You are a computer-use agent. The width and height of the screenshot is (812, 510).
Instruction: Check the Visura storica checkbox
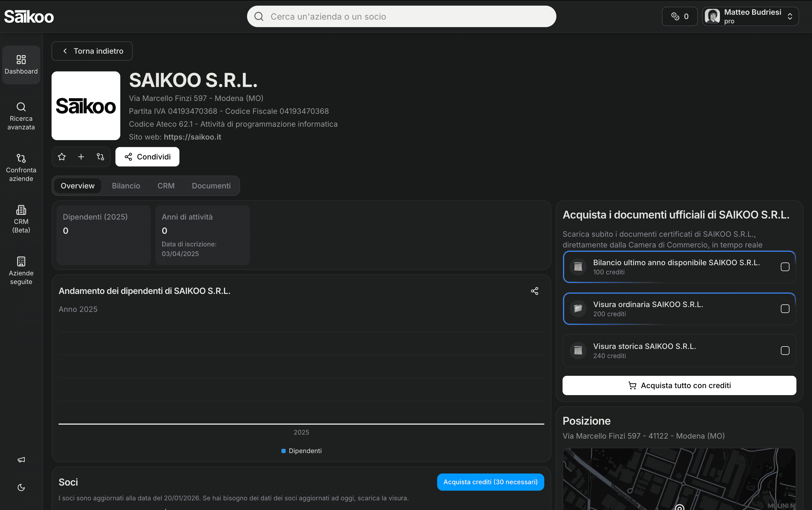[785, 351]
